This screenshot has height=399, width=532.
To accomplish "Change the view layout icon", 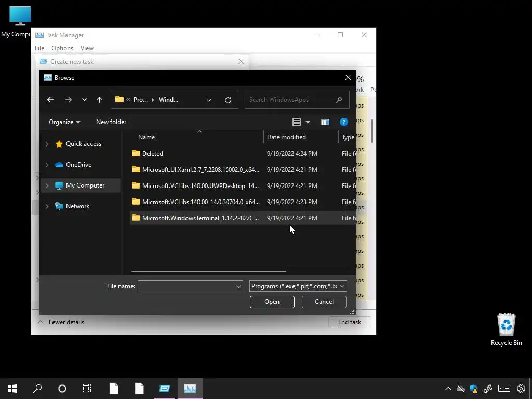I will pos(297,122).
